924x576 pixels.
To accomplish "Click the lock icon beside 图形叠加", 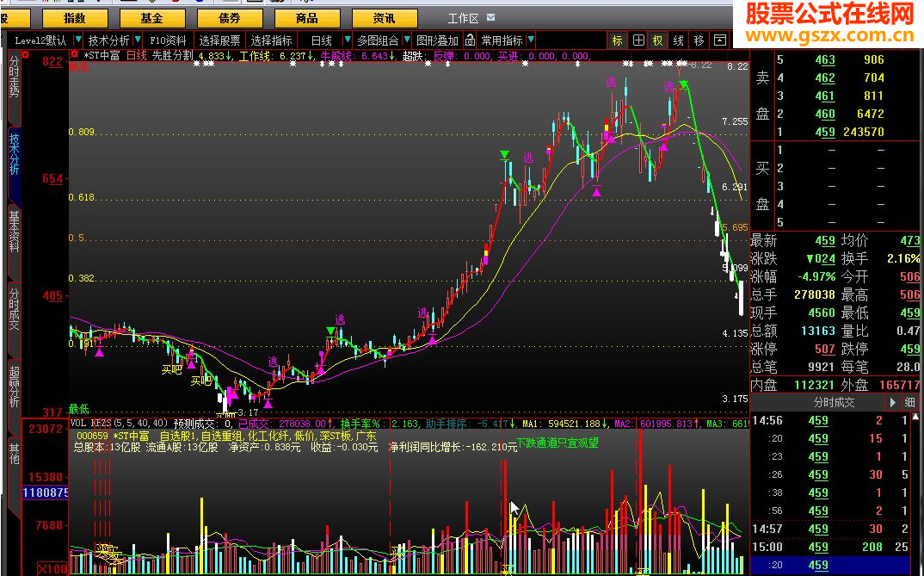I will pyautogui.click(x=470, y=40).
